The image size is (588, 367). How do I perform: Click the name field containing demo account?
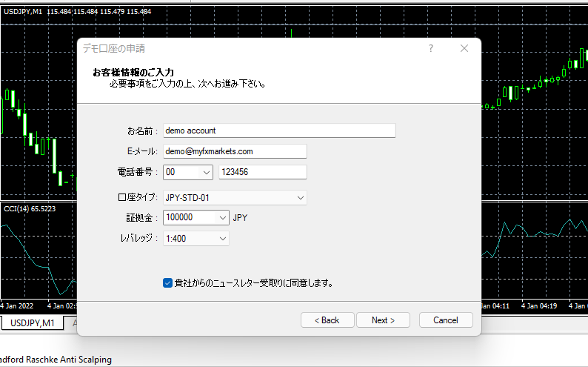(x=279, y=130)
